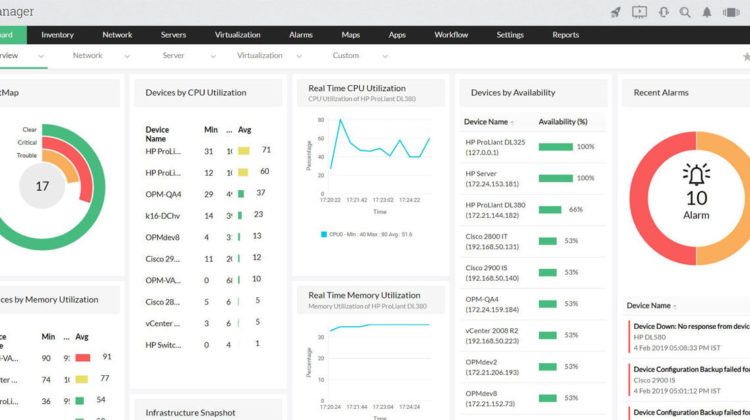
Task: Open the Reports menu
Action: (565, 35)
